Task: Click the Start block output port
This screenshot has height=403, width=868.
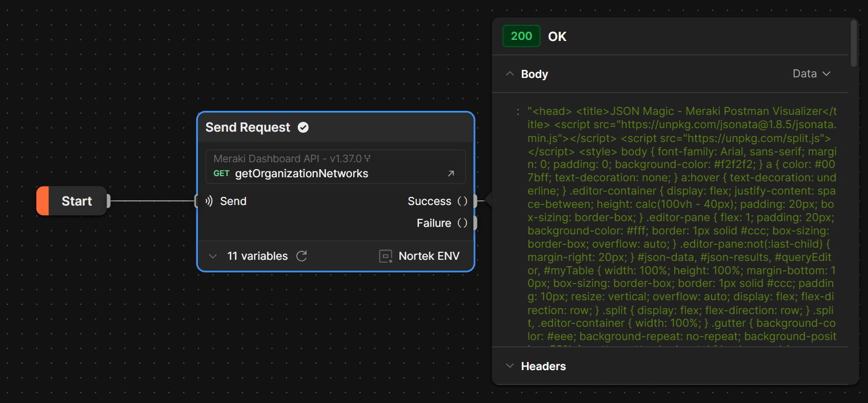Action: (x=108, y=201)
